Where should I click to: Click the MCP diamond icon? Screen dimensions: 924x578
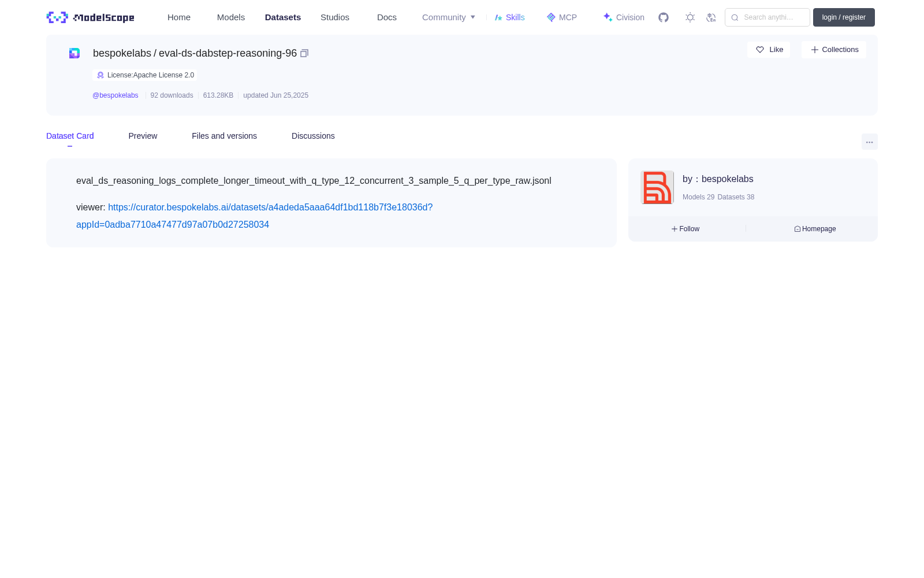[x=551, y=17]
